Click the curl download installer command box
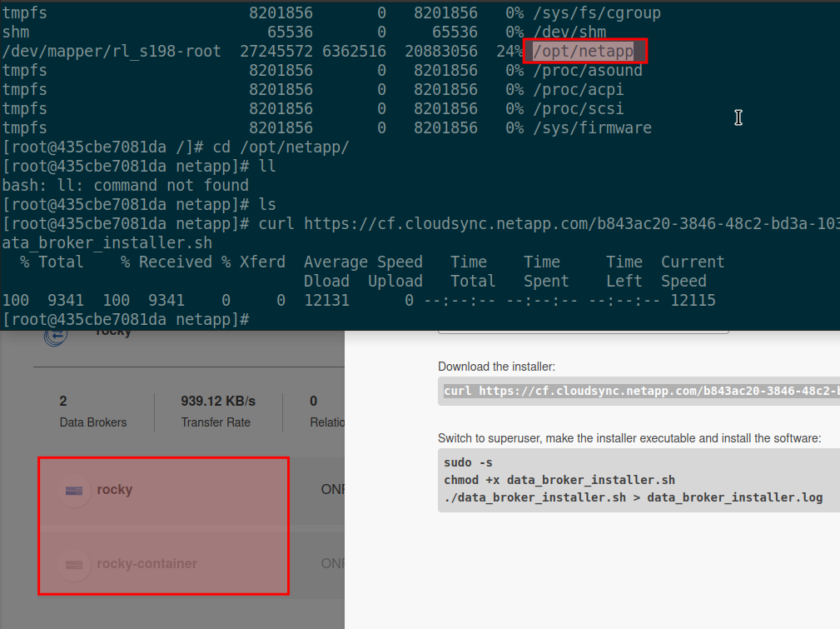This screenshot has width=840, height=629. click(x=639, y=391)
